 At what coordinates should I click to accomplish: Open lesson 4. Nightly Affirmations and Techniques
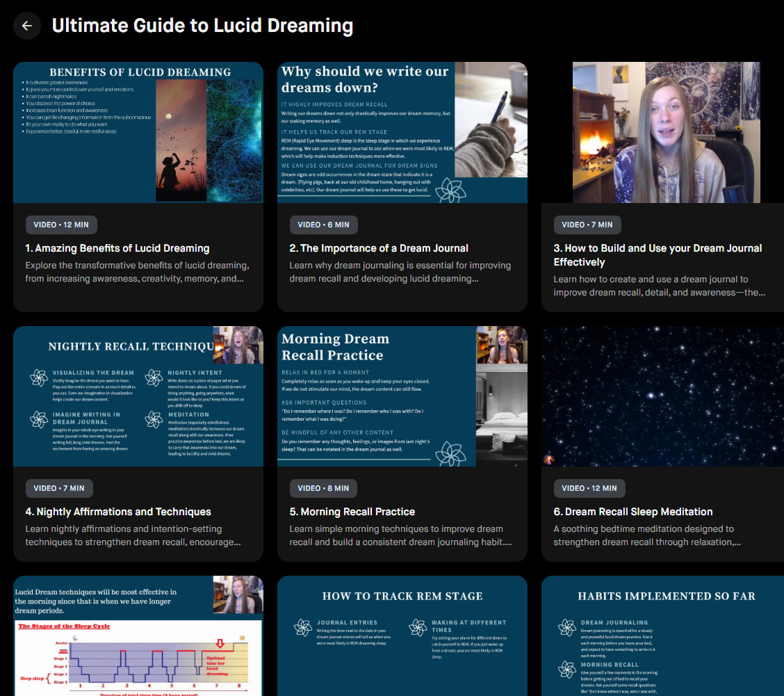[118, 512]
